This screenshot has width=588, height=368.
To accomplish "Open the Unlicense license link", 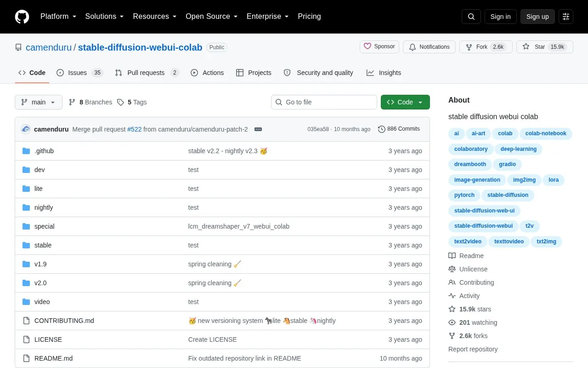I will pyautogui.click(x=468, y=269).
